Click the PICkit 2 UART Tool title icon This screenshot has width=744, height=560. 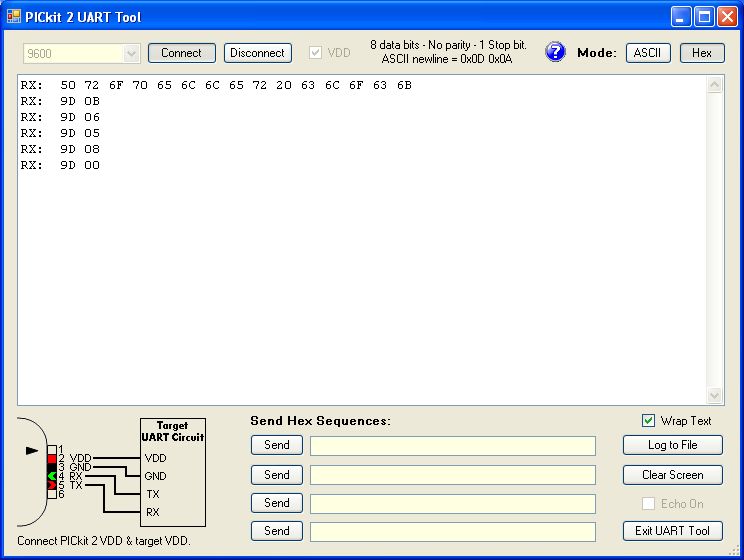pyautogui.click(x=14, y=17)
